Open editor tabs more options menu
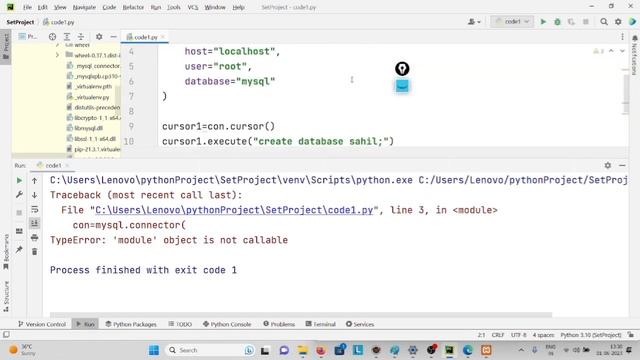The image size is (640, 360). click(x=622, y=37)
